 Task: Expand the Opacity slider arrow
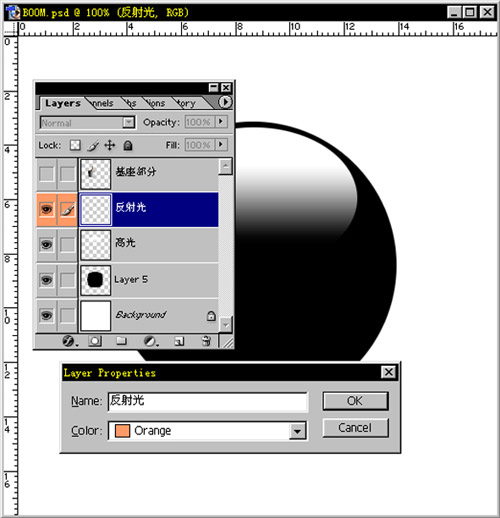pyautogui.click(x=221, y=122)
